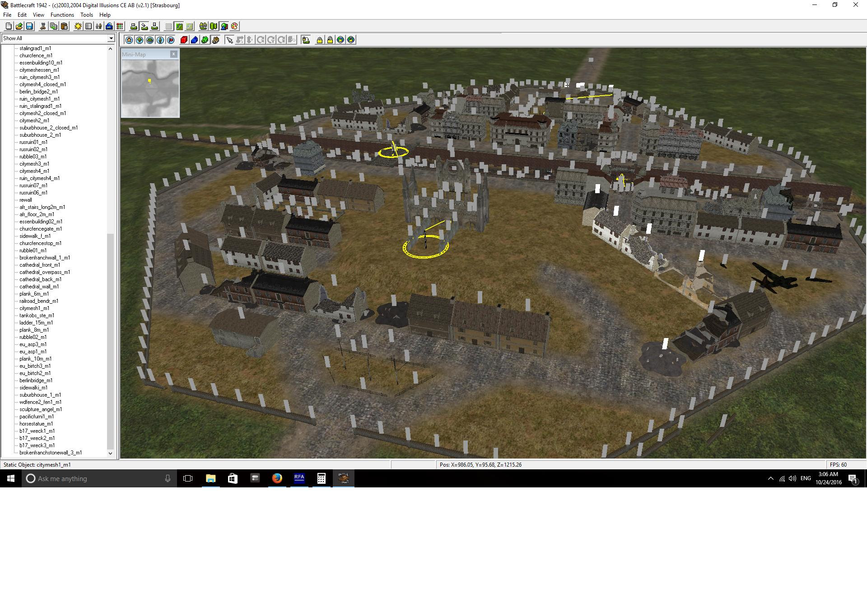Click the Cortana search box
The height and width of the screenshot is (616, 867).
99,478
